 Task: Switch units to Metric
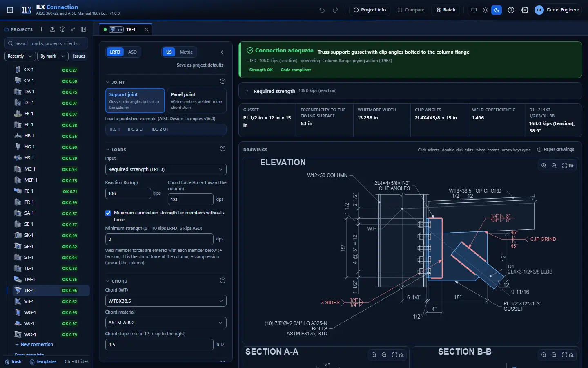tap(186, 52)
